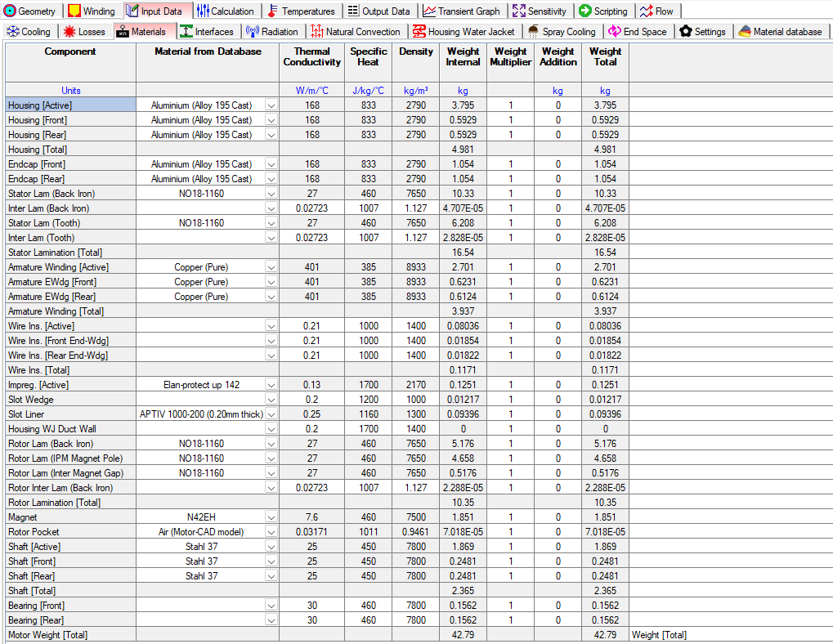Switch to the Output Data tab
Image resolution: width=833 pixels, height=644 pixels.
tap(379, 11)
